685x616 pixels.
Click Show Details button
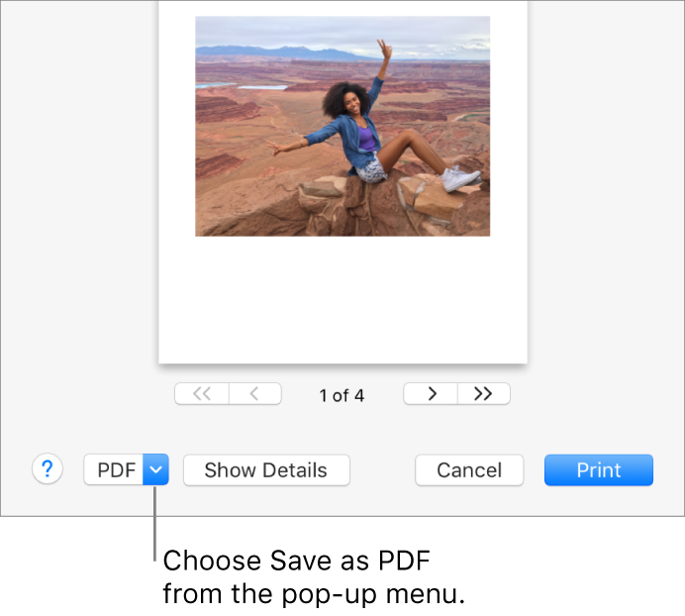click(266, 470)
